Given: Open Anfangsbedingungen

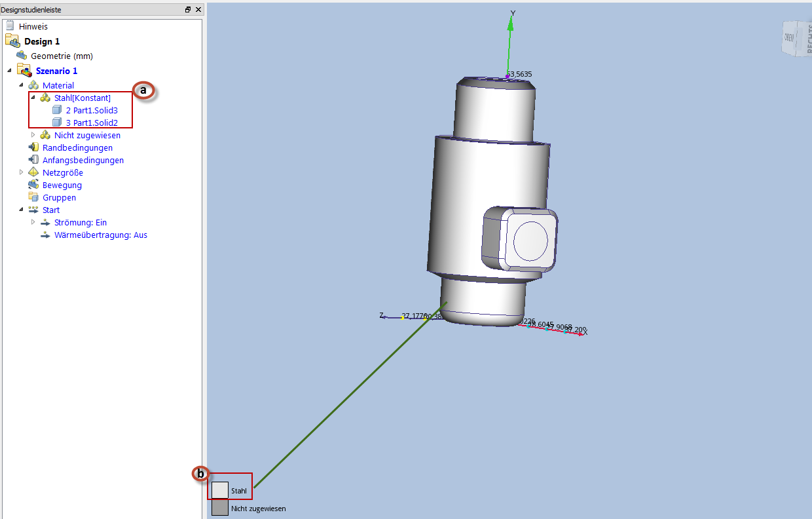Looking at the screenshot, I should pos(83,160).
